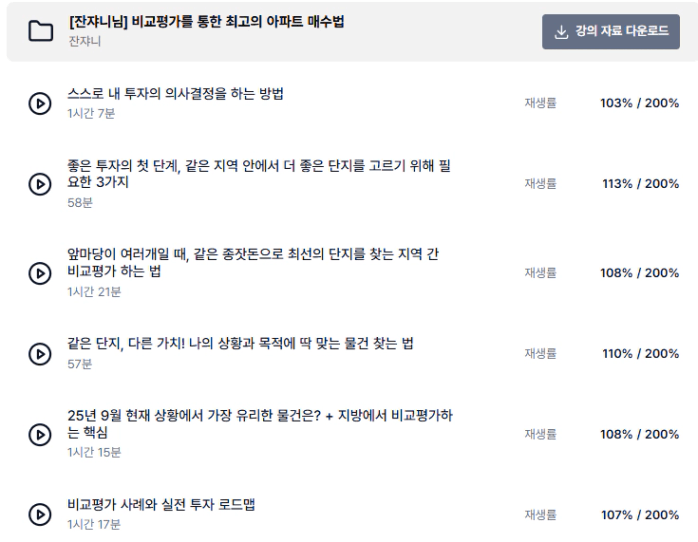Click the download icon in the 강의 자료 button
The image size is (698, 542).
tap(561, 32)
